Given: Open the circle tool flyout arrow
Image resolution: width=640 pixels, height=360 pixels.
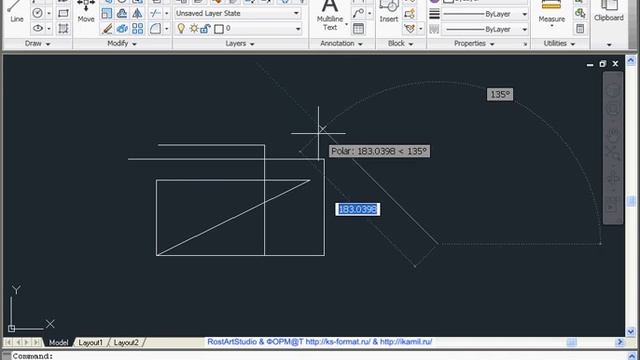Looking at the screenshot, I should point(48,13).
